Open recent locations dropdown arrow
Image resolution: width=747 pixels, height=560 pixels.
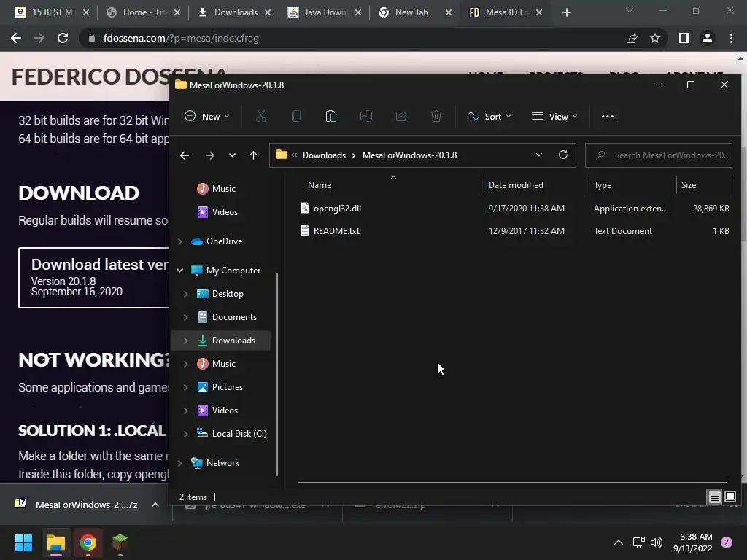point(232,155)
